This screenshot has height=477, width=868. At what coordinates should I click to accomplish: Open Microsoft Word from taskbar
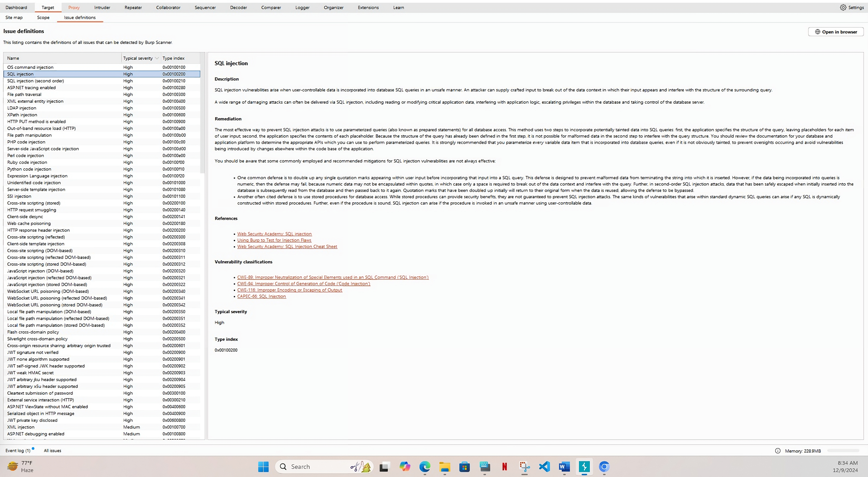point(564,467)
